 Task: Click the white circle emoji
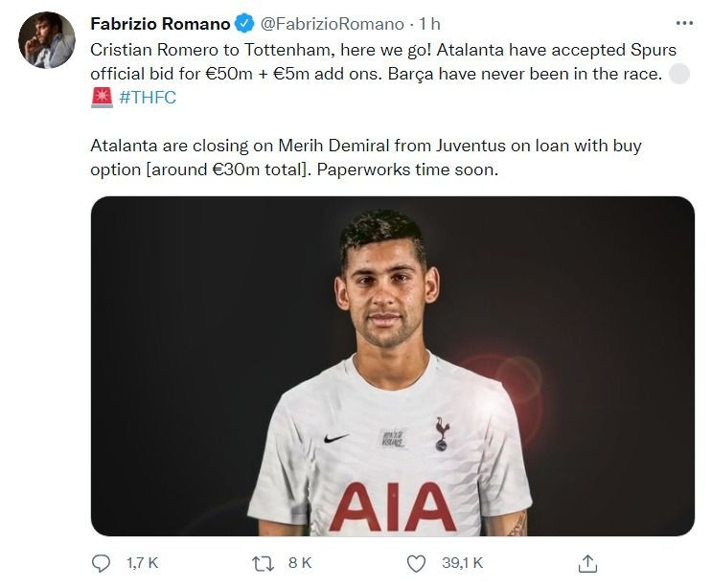click(x=678, y=74)
